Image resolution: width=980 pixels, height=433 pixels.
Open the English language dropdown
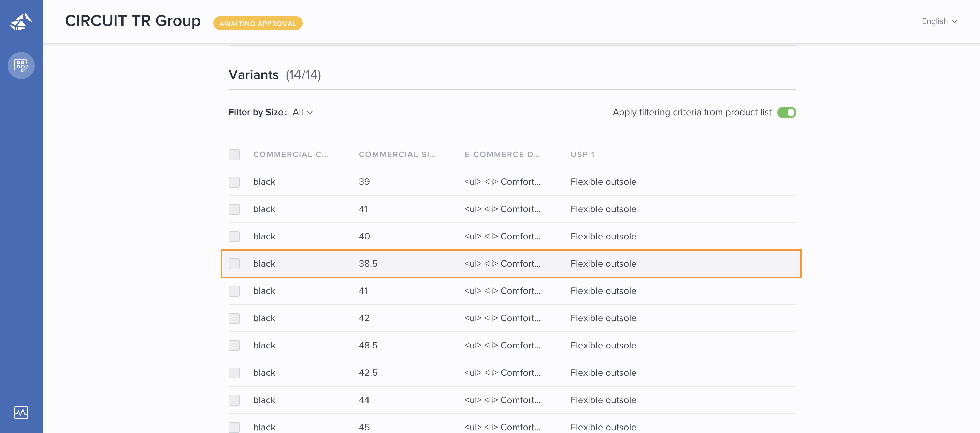(939, 21)
